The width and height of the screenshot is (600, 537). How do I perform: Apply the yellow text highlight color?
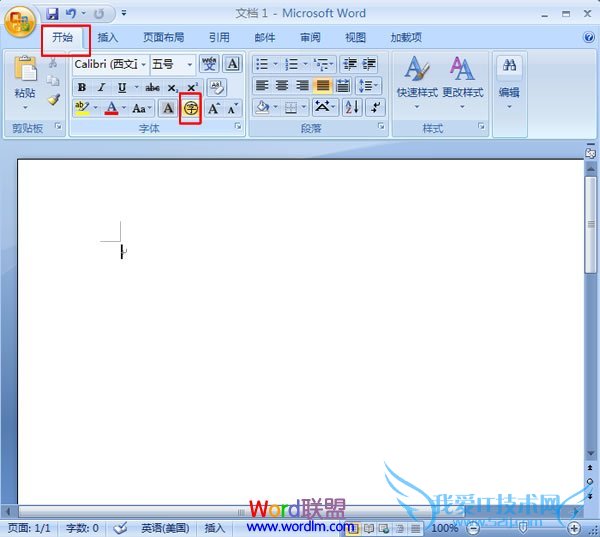pyautogui.click(x=82, y=108)
